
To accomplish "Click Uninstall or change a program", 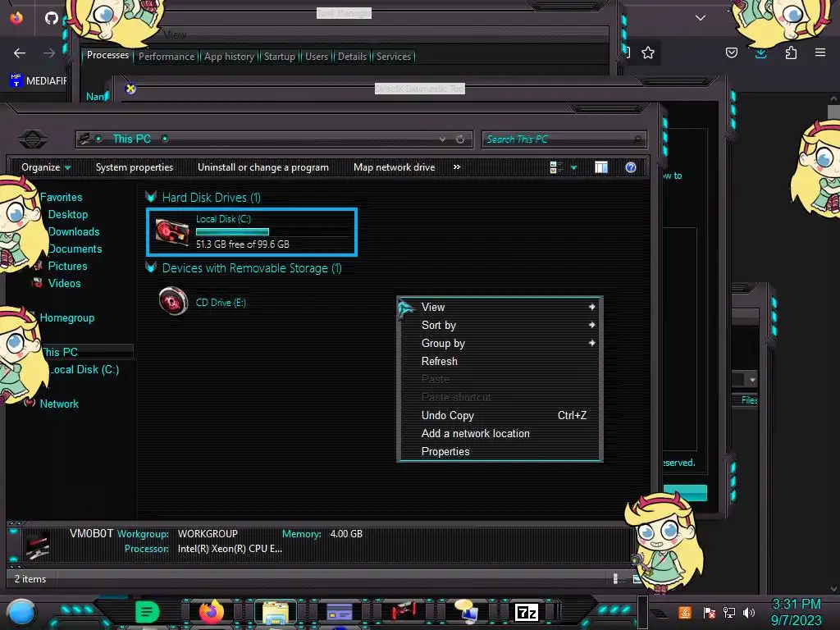I will 263,167.
